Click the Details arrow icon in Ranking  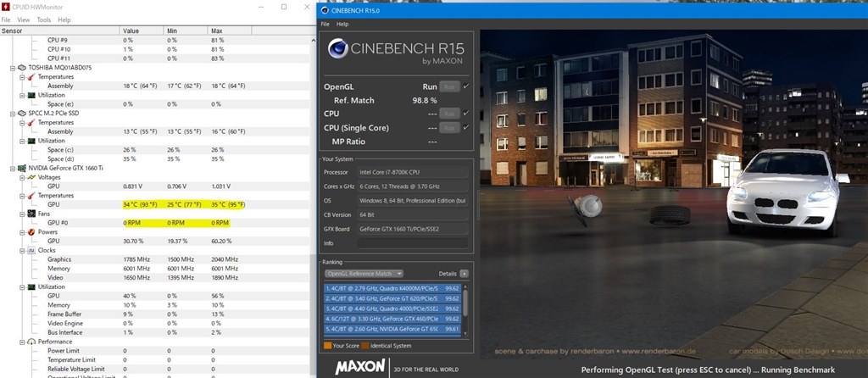(464, 274)
